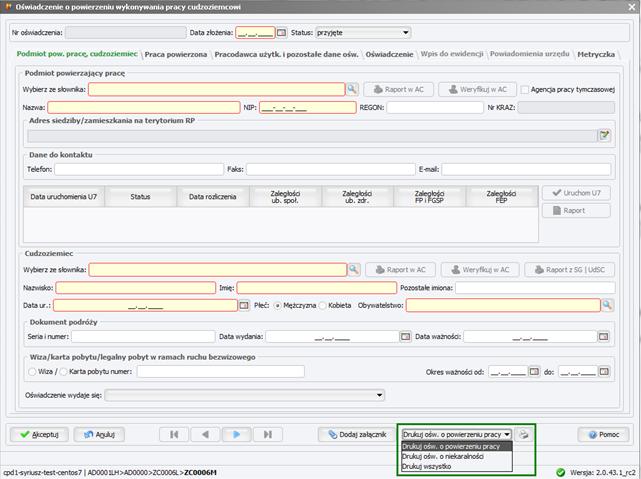
Task: Switch to Oświadczenie tab
Action: [x=389, y=54]
